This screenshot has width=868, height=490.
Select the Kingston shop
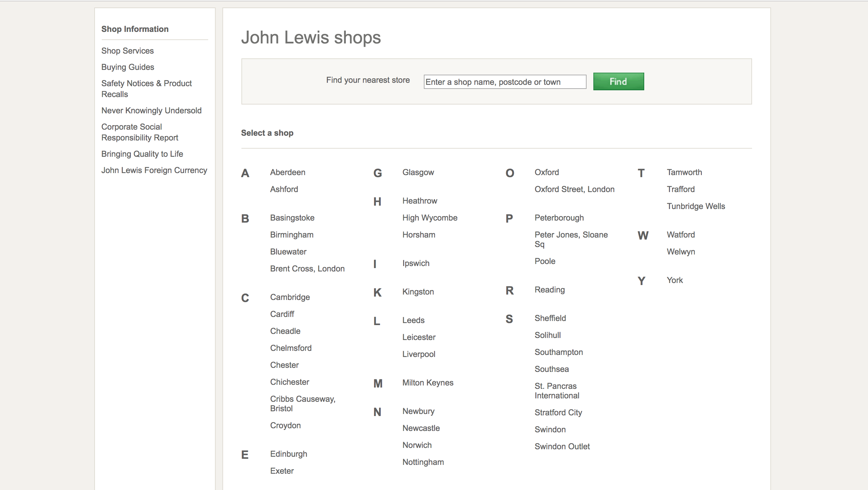418,292
